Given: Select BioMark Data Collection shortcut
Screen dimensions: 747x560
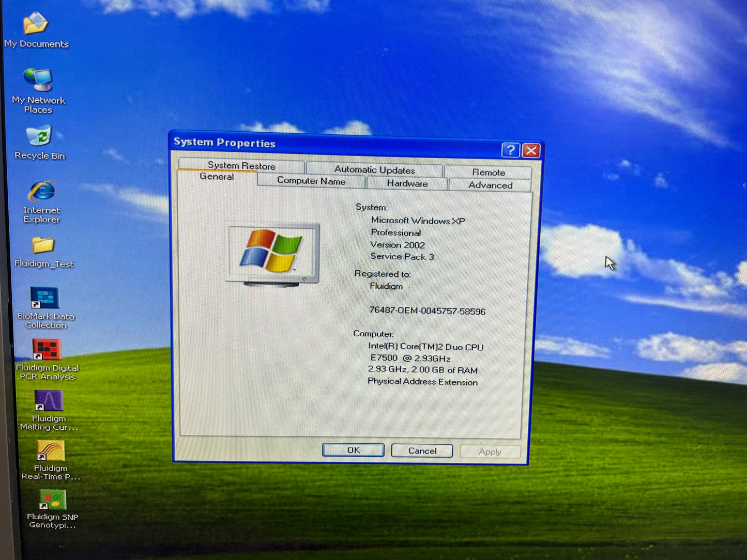Looking at the screenshot, I should (44, 298).
